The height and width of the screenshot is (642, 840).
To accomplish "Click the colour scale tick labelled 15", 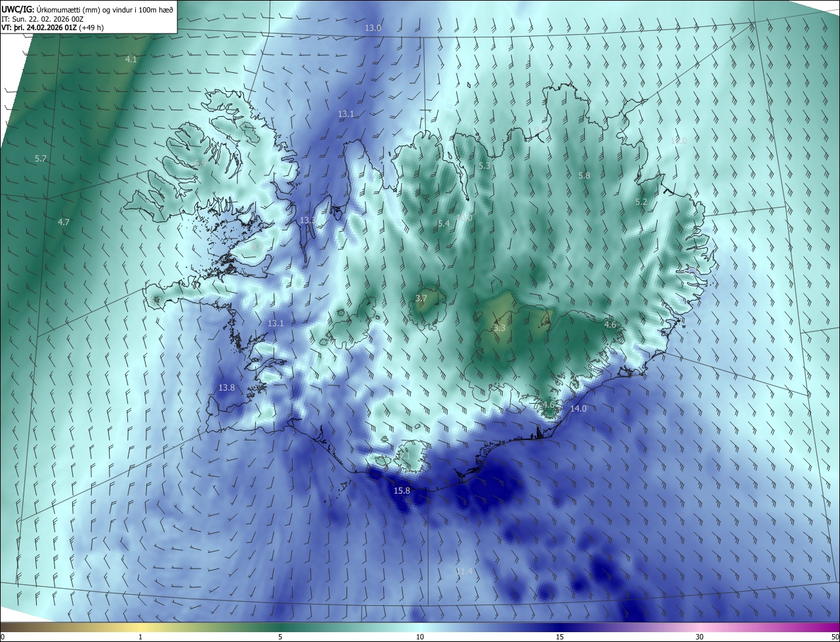I will (x=560, y=637).
